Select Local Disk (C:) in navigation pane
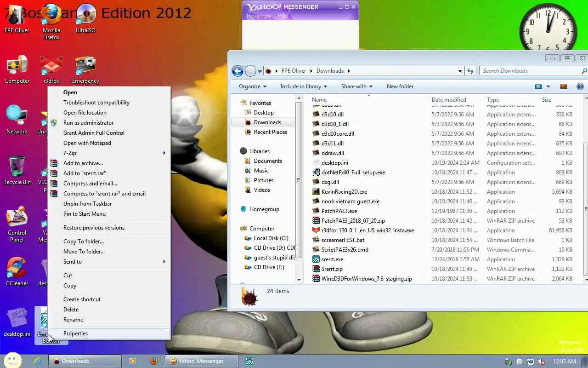 (271, 238)
